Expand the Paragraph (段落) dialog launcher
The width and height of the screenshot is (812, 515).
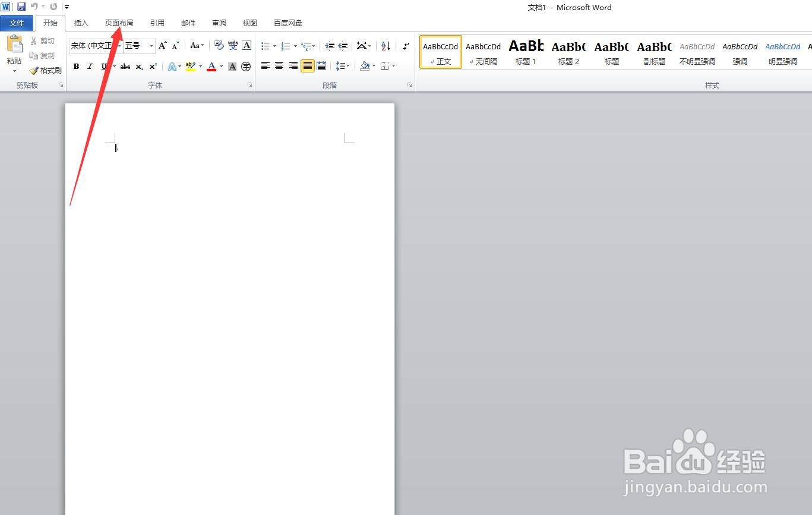coord(410,86)
